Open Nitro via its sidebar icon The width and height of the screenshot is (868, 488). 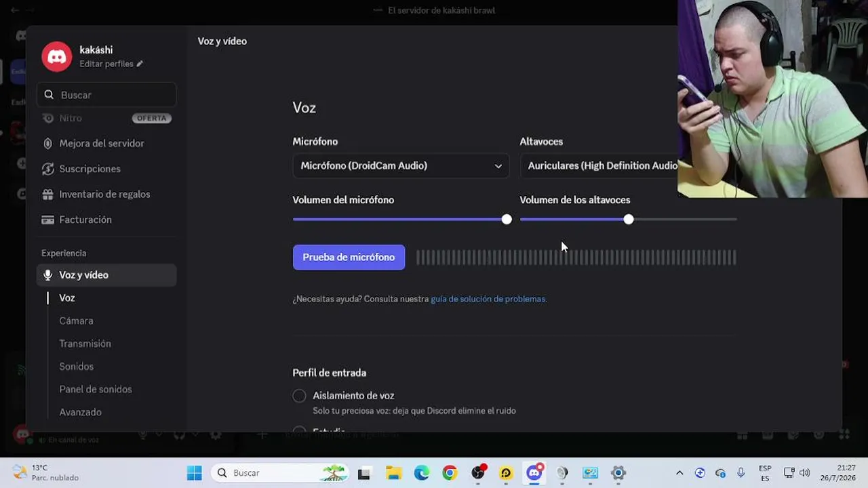tap(47, 118)
